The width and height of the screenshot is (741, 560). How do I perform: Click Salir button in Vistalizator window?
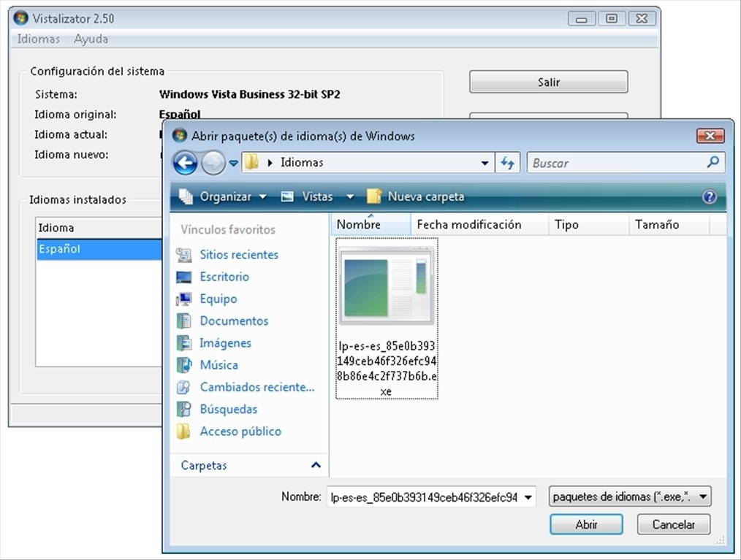549,83
